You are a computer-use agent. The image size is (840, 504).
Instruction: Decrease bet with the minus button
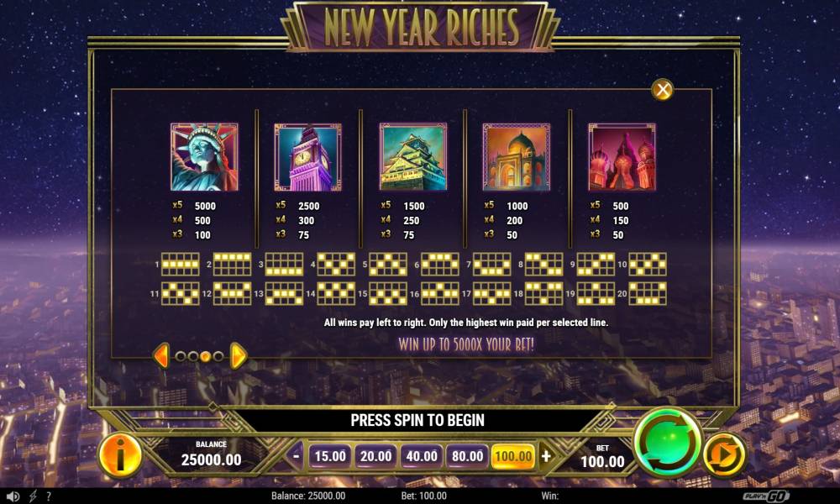coord(296,456)
